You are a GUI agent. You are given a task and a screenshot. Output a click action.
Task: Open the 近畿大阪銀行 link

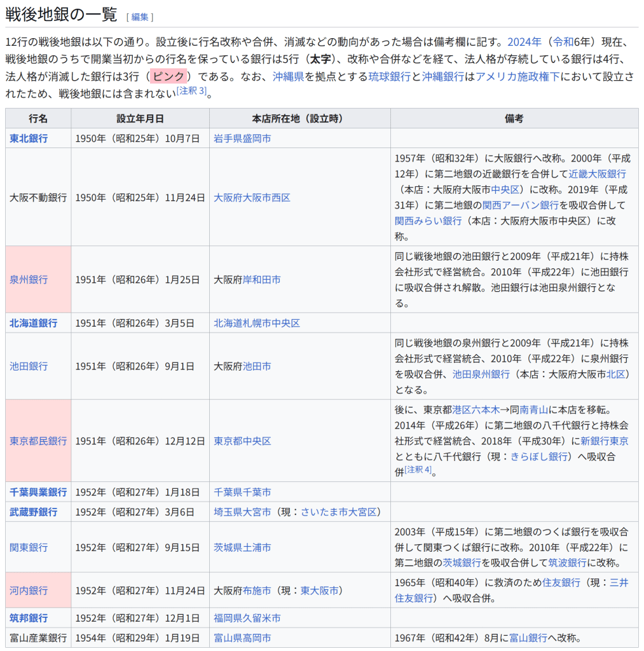pos(597,174)
